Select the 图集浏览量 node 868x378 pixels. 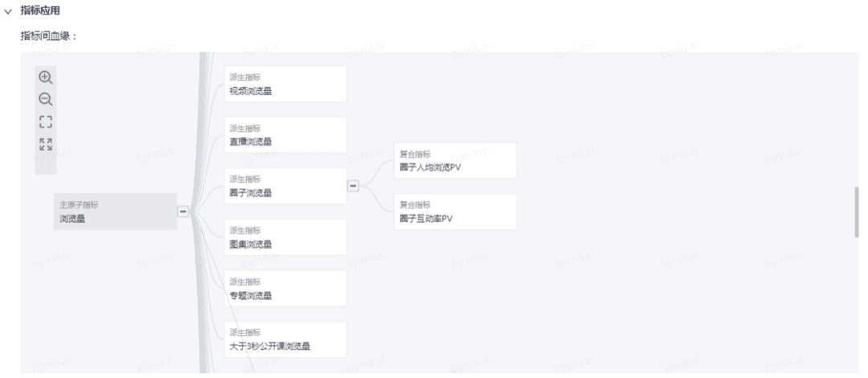[x=285, y=237]
